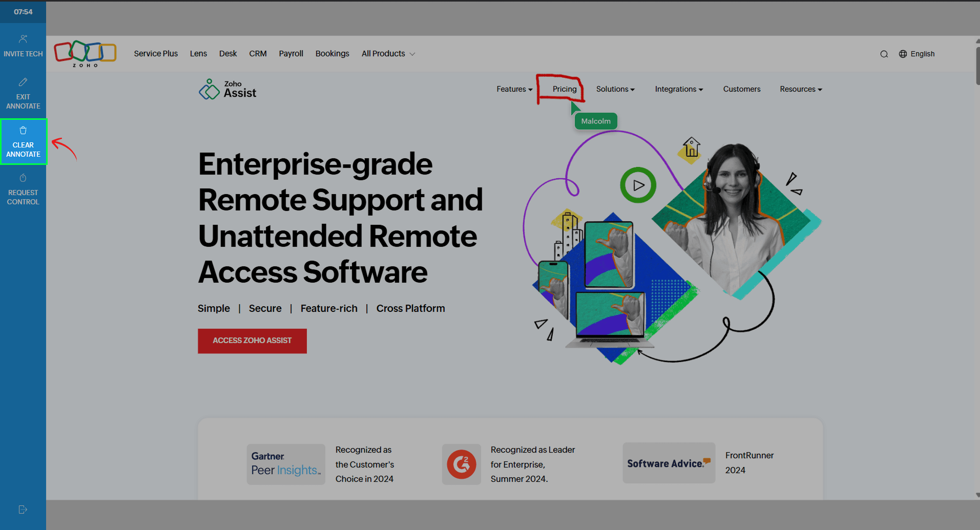Click the Gartner Peer Insights badge
Screen dimensions: 980x530
(285, 464)
